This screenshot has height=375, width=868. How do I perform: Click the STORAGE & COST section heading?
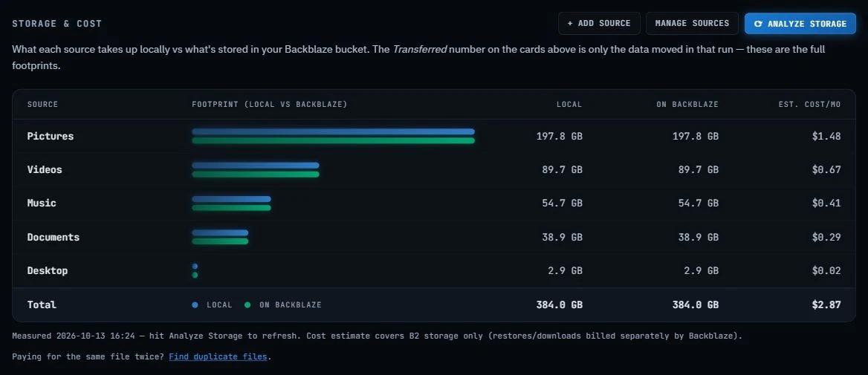(57, 24)
